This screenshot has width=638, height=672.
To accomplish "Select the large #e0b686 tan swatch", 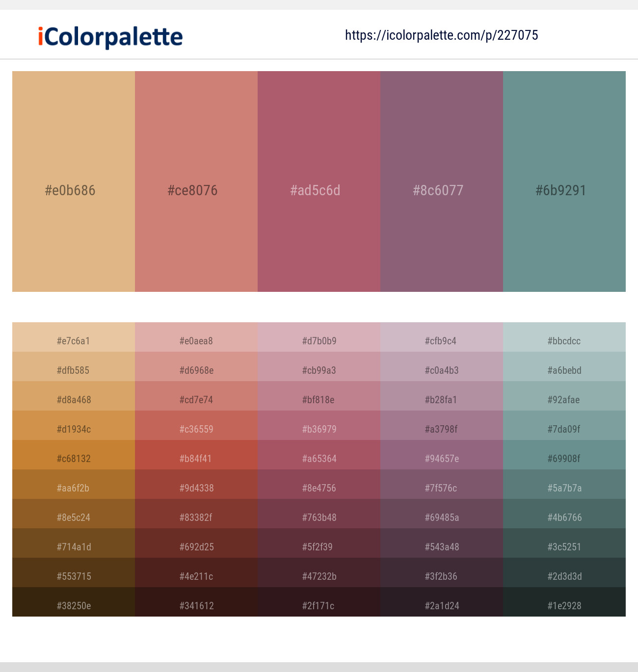I will (74, 181).
